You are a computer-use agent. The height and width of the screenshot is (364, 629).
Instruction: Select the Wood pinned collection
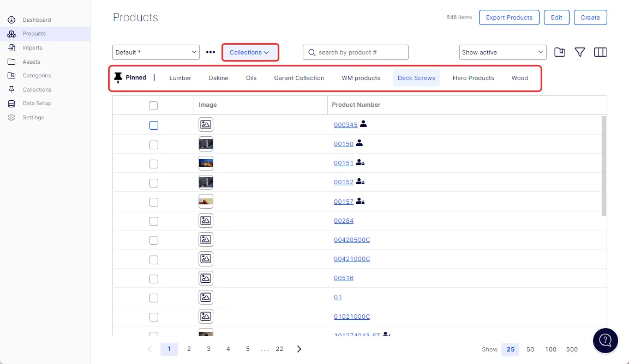(x=520, y=78)
